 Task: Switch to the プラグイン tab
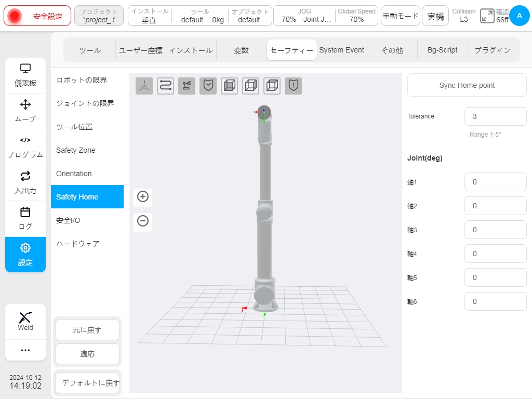click(x=493, y=50)
